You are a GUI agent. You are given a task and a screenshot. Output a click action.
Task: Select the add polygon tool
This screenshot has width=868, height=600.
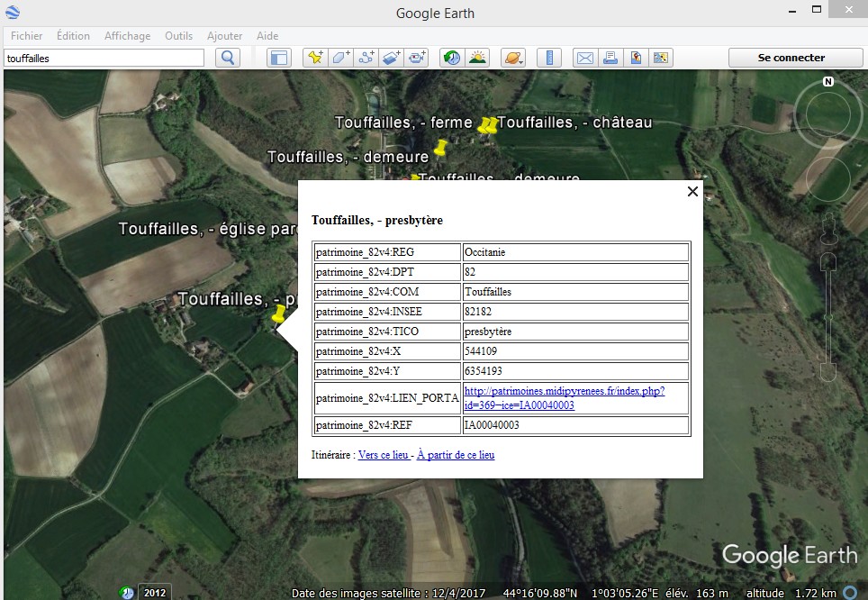(341, 58)
